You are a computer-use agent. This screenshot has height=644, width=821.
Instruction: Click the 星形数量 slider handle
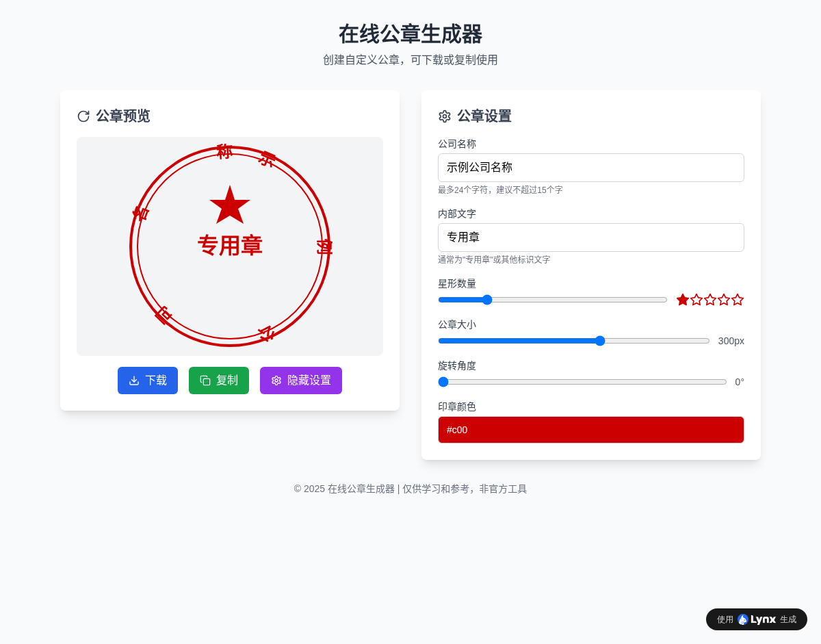(x=487, y=300)
